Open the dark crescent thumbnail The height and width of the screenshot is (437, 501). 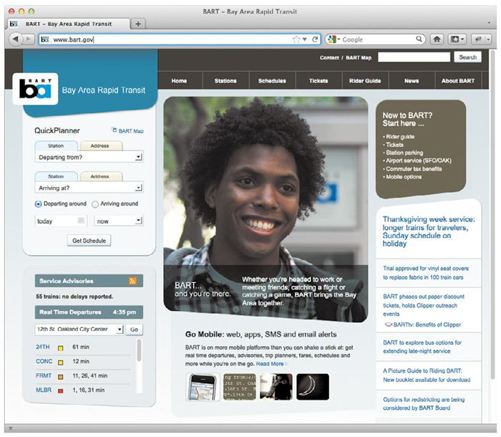click(x=313, y=387)
